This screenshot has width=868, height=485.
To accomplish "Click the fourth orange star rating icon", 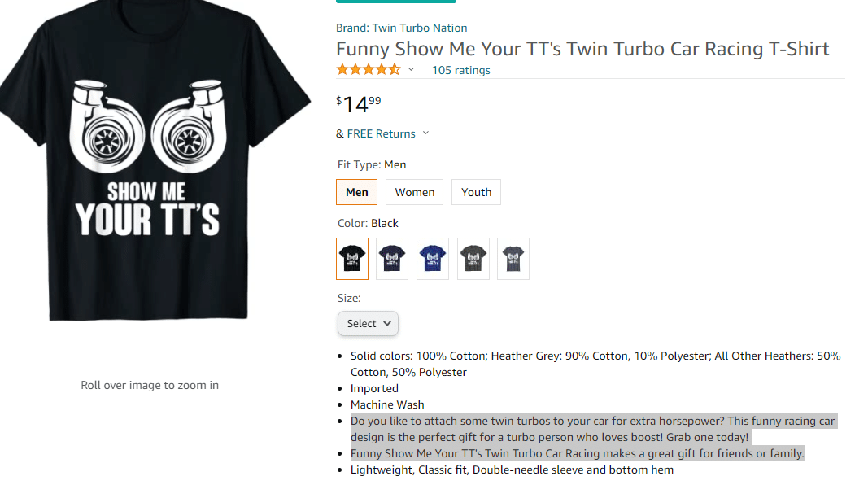I will tap(382, 69).
